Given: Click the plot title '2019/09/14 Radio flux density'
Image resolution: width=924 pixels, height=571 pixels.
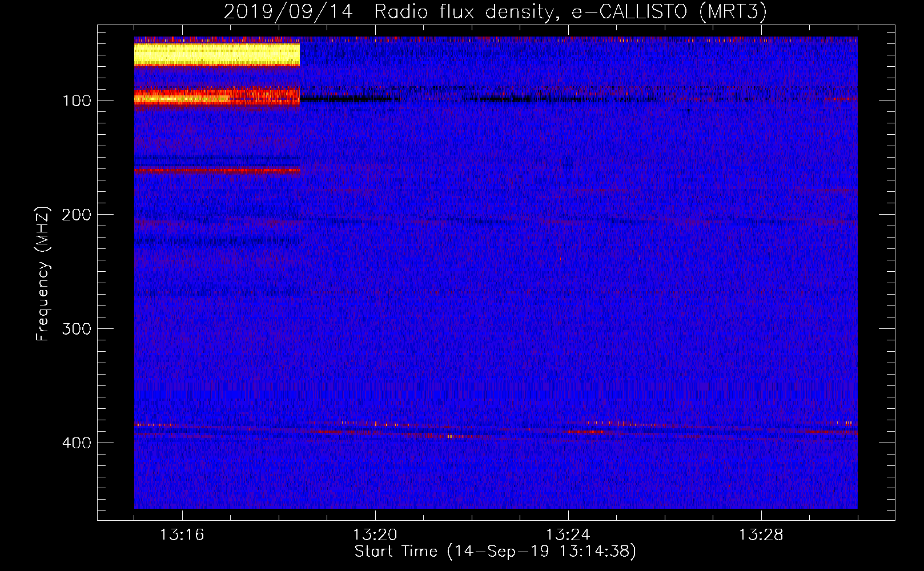Looking at the screenshot, I should point(495,12).
